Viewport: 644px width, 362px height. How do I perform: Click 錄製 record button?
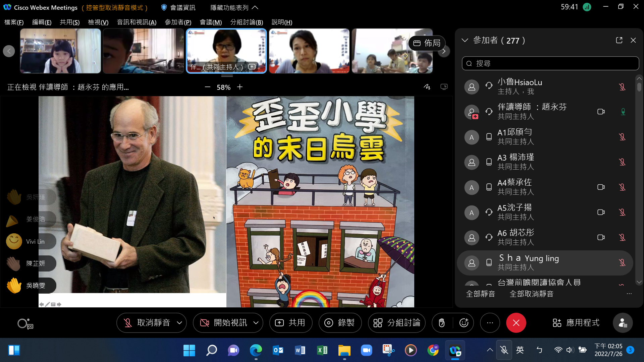pyautogui.click(x=340, y=323)
